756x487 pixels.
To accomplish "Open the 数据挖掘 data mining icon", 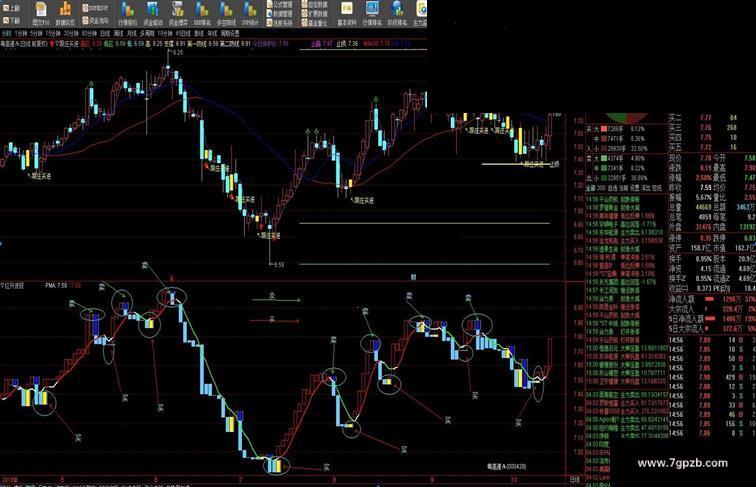I will coord(65,13).
